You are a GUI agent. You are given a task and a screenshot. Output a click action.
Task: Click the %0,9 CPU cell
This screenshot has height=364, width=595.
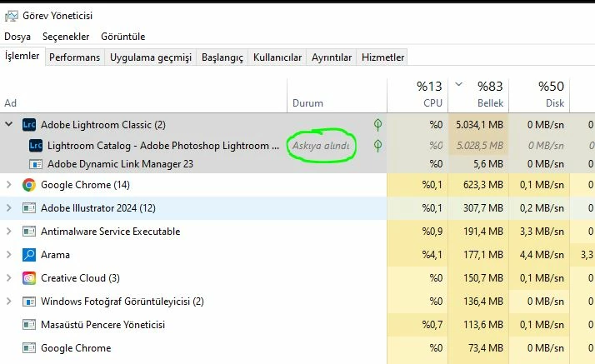[x=417, y=232]
